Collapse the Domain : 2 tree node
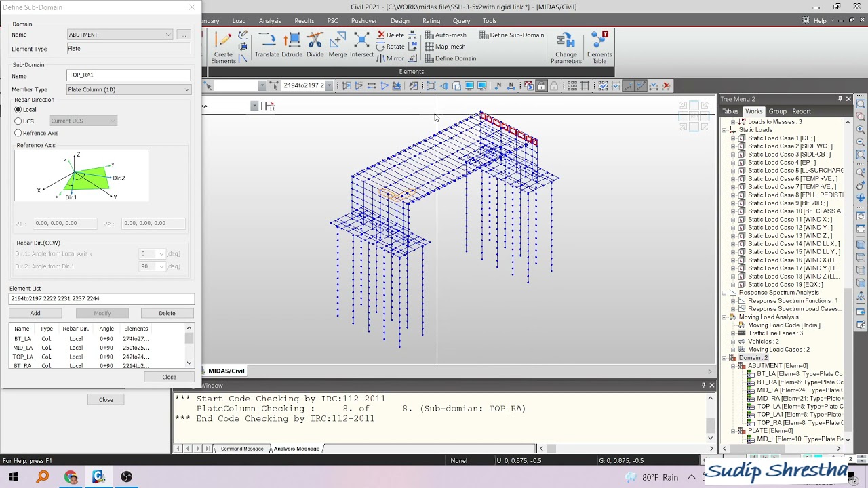The image size is (868, 488). tap(724, 358)
